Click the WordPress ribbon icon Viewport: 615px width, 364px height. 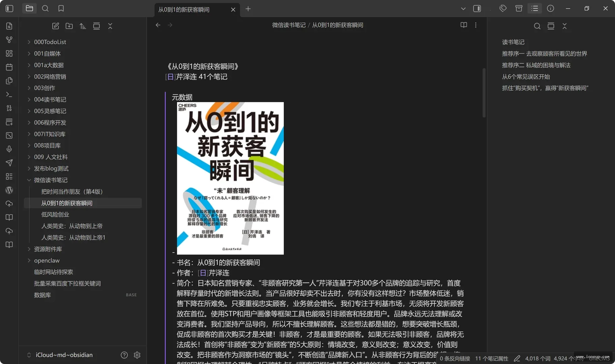(x=9, y=190)
